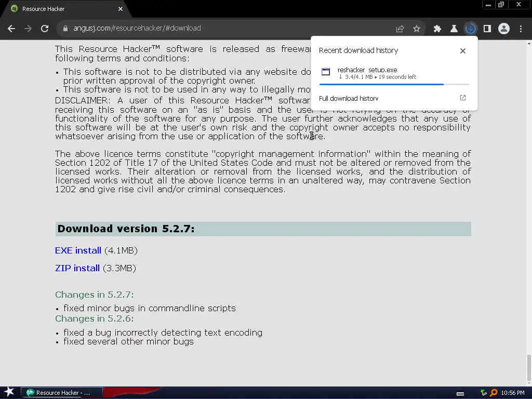Restore down the browser window
The image size is (532, 399).
point(501,5)
